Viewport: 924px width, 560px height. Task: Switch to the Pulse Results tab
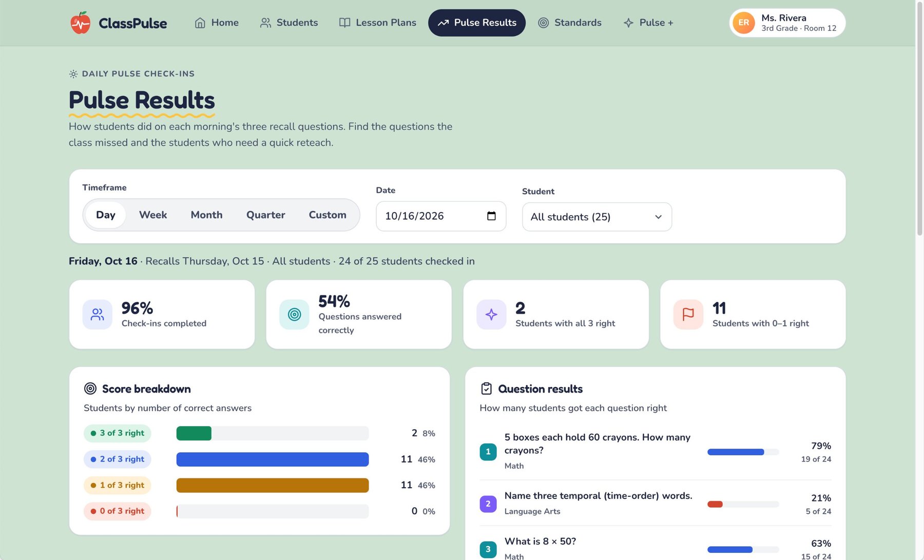point(477,23)
